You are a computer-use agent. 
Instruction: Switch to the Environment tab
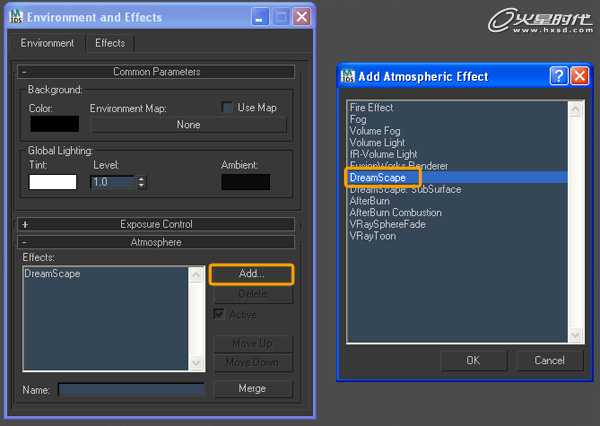47,43
